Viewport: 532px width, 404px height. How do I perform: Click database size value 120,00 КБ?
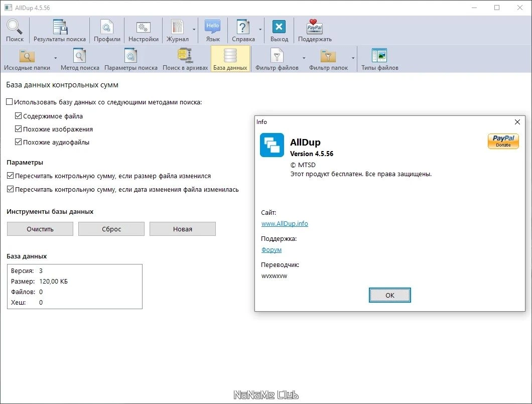[53, 281]
